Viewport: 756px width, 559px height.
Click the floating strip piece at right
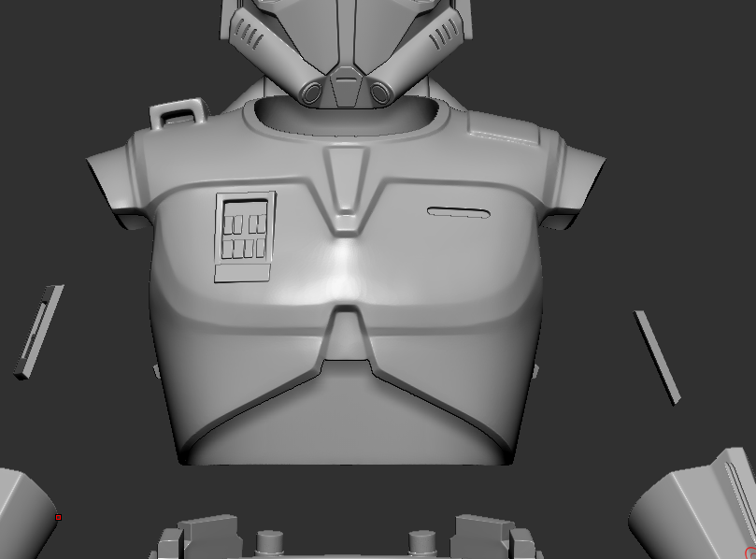tap(658, 357)
